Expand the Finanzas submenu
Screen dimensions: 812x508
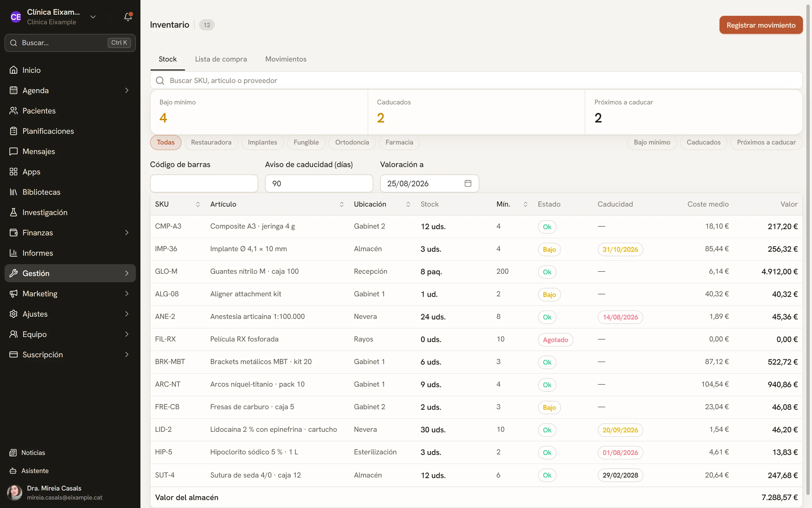coord(127,233)
